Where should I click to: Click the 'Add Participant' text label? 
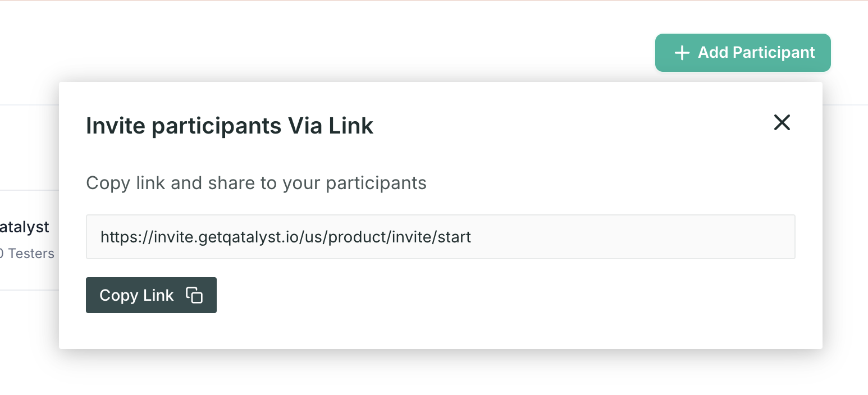click(x=756, y=53)
